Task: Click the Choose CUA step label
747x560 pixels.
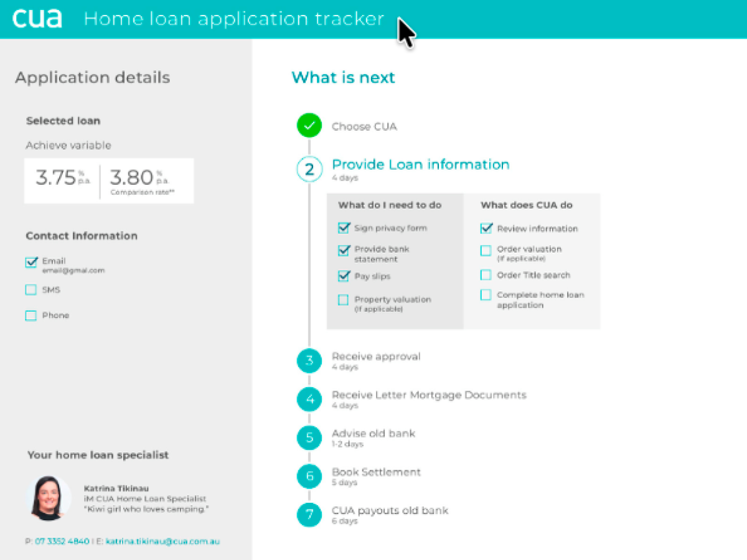Action: click(364, 126)
